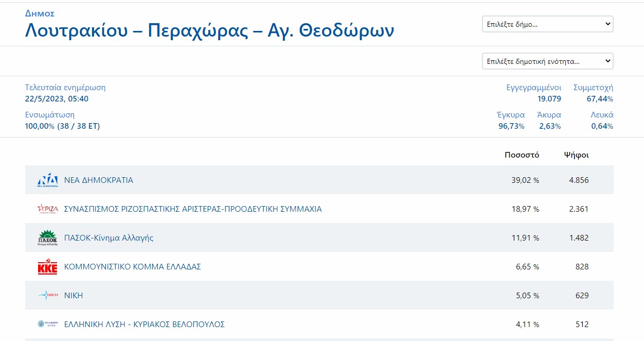Click the invalid votes value 2,63%
The width and height of the screenshot is (644, 341).
point(550,126)
